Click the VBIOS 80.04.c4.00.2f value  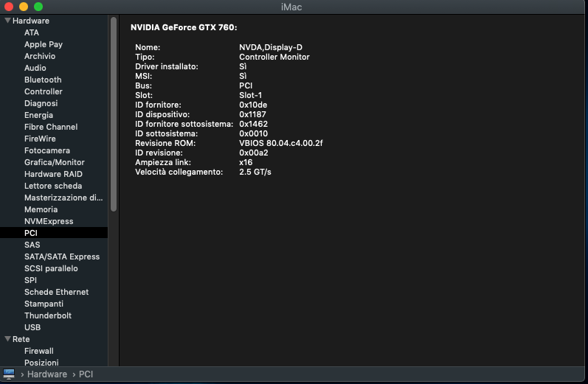pyautogui.click(x=281, y=143)
